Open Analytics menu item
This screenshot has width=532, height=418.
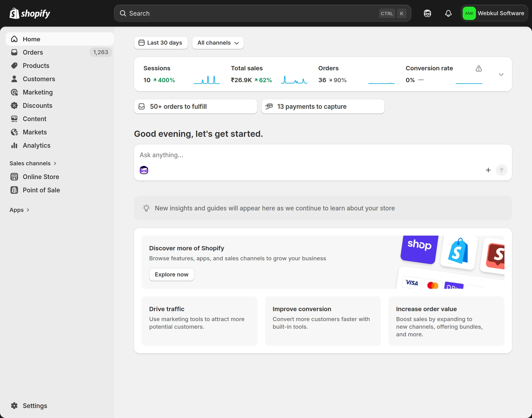click(x=37, y=145)
